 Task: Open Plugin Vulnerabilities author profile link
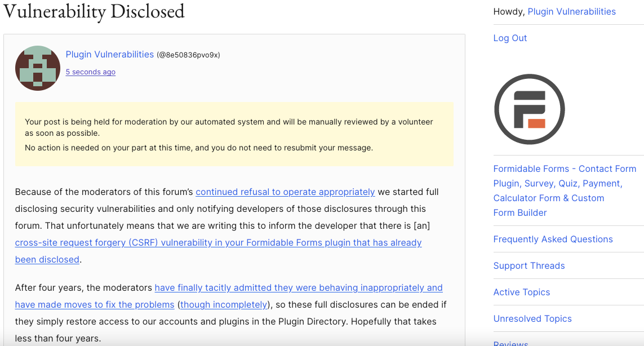pyautogui.click(x=110, y=54)
